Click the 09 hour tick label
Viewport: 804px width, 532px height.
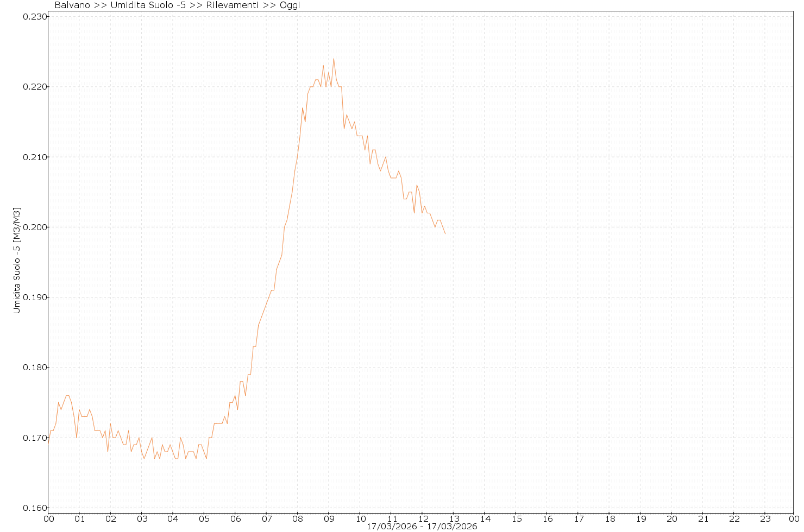(x=329, y=518)
